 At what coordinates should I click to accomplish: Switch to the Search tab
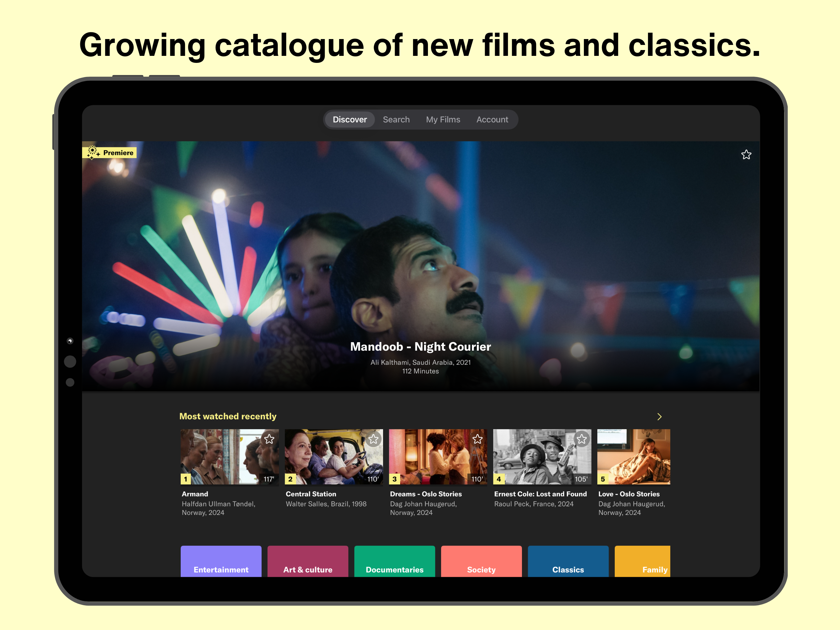click(396, 120)
